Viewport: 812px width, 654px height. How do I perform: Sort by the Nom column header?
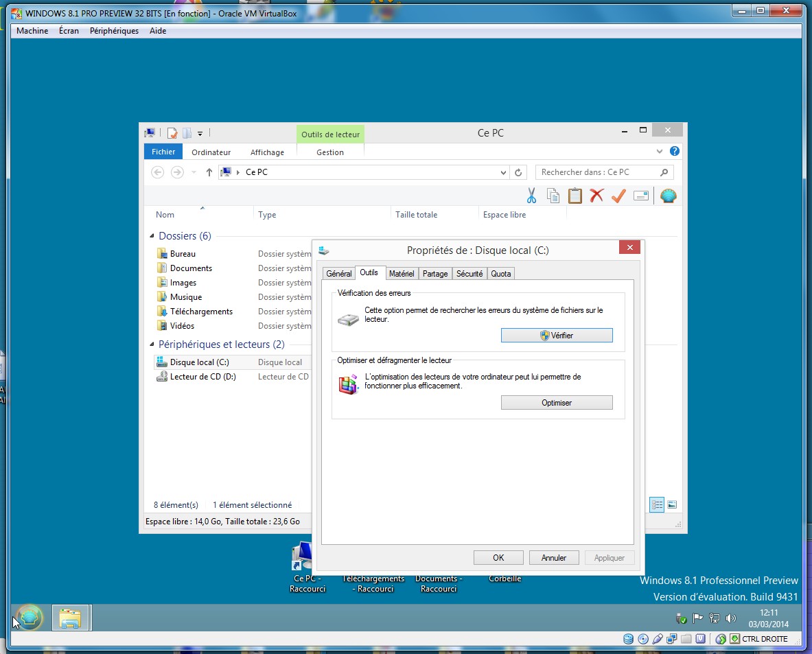point(165,215)
